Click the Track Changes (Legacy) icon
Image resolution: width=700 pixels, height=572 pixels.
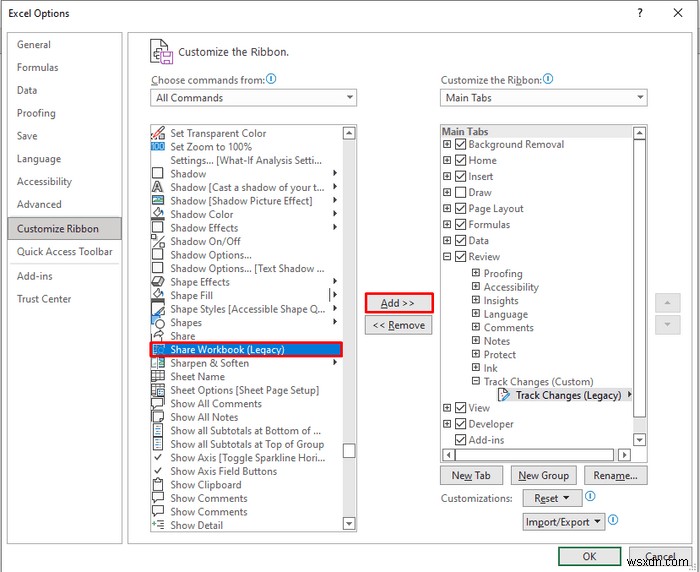coord(504,395)
